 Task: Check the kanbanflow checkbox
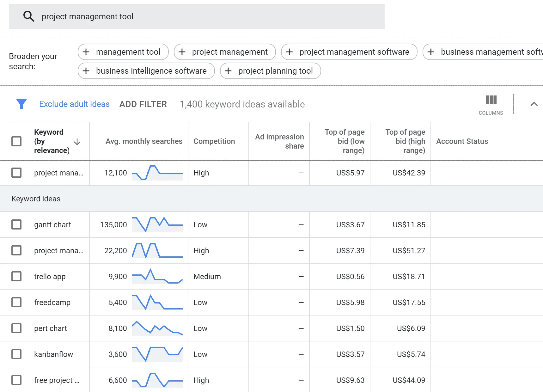click(16, 354)
